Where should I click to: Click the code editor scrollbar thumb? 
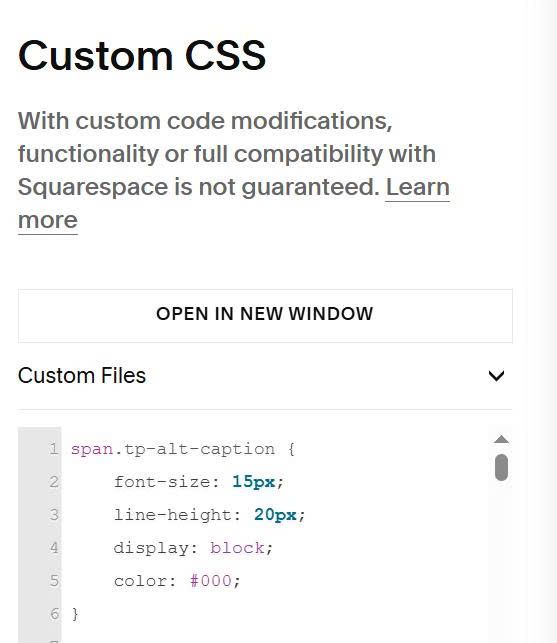(x=501, y=467)
